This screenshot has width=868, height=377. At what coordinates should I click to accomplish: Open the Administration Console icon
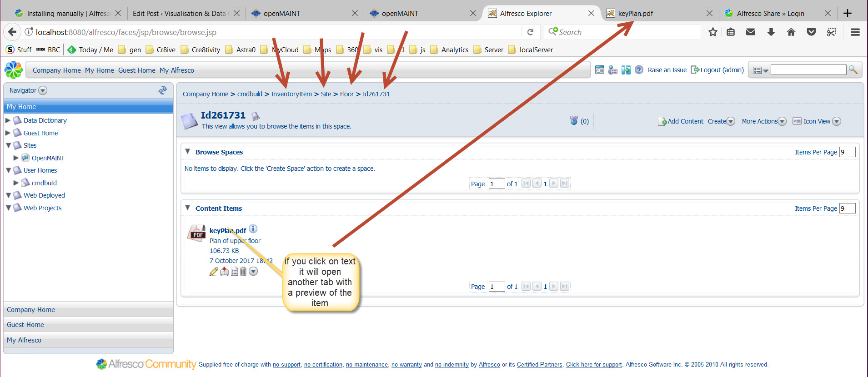pyautogui.click(x=600, y=70)
